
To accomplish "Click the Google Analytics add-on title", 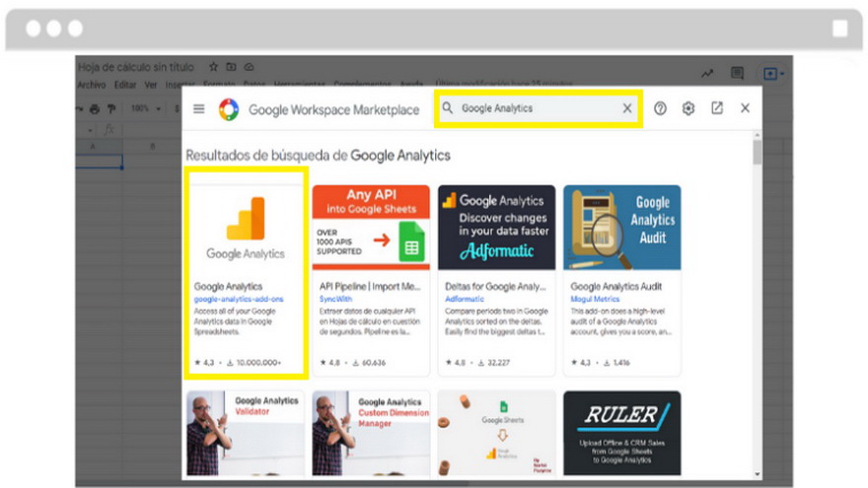I will [x=228, y=286].
